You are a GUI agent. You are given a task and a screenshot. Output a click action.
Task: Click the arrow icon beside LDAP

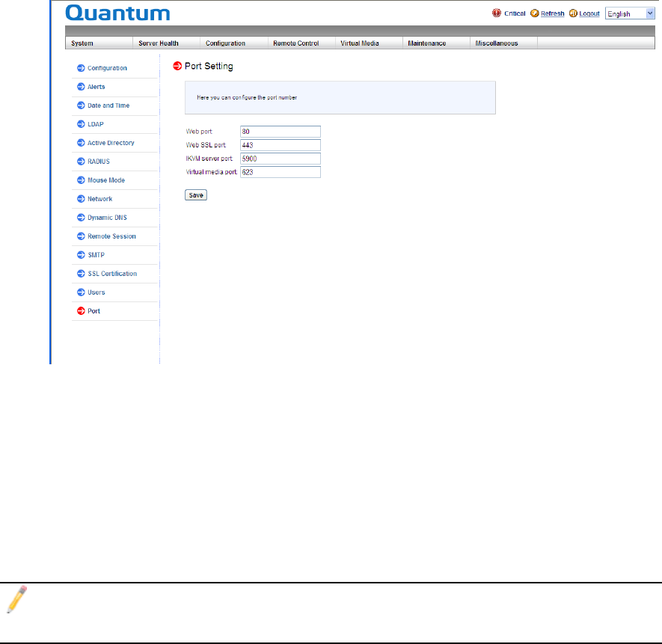81,123
